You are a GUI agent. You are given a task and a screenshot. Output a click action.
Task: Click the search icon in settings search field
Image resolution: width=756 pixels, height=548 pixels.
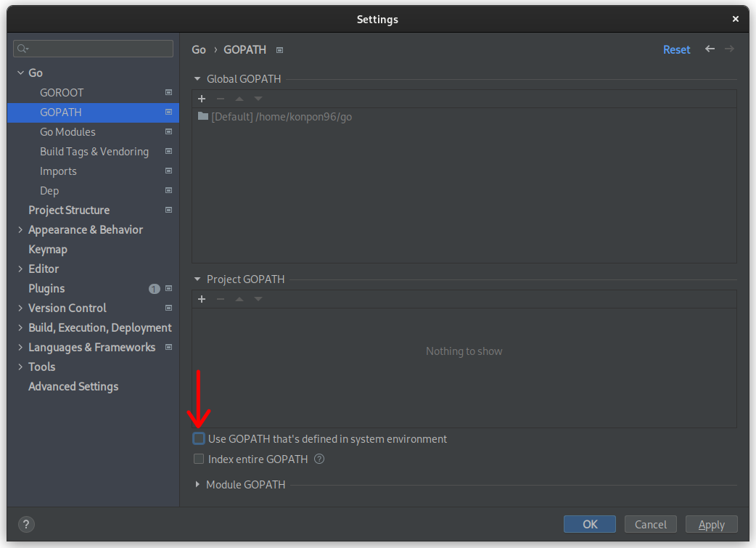coord(22,49)
